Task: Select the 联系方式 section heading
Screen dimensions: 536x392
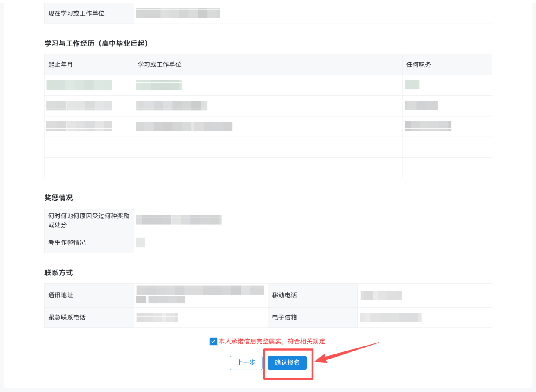Action: [59, 273]
